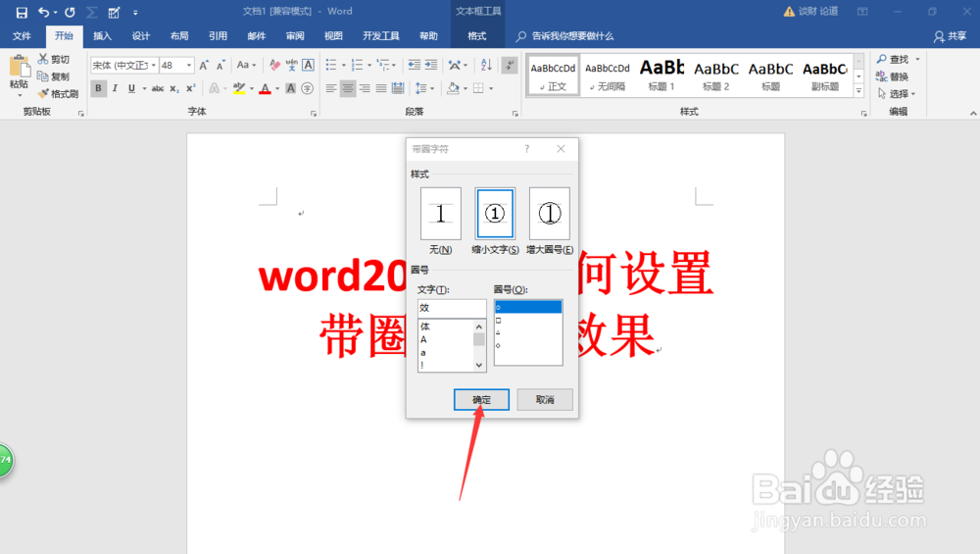This screenshot has height=554, width=980.
Task: Click the Sort A-Z icon
Action: (x=486, y=65)
